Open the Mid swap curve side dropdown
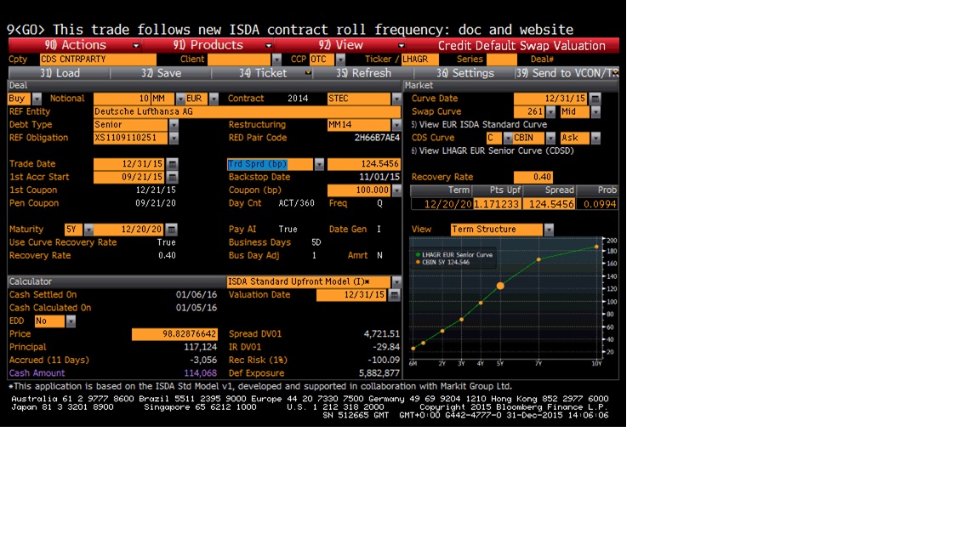The height and width of the screenshot is (551, 980). 595,112
